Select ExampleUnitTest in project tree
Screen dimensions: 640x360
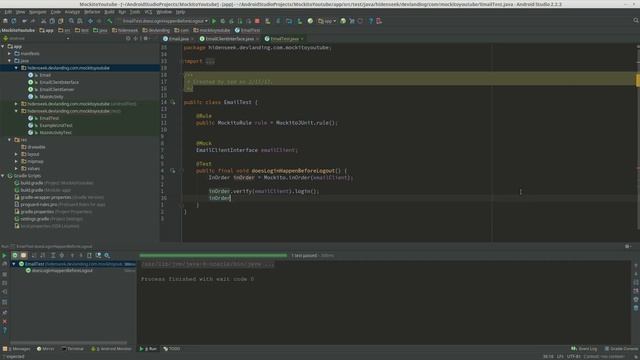(x=56, y=125)
